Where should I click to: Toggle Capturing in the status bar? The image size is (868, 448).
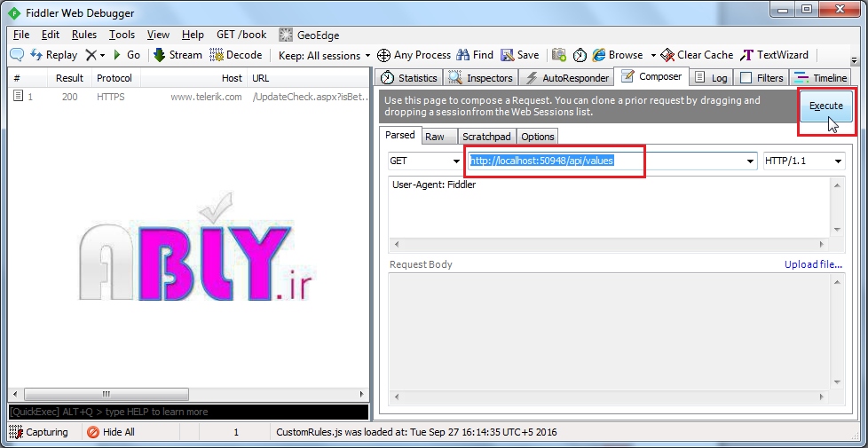tap(39, 432)
